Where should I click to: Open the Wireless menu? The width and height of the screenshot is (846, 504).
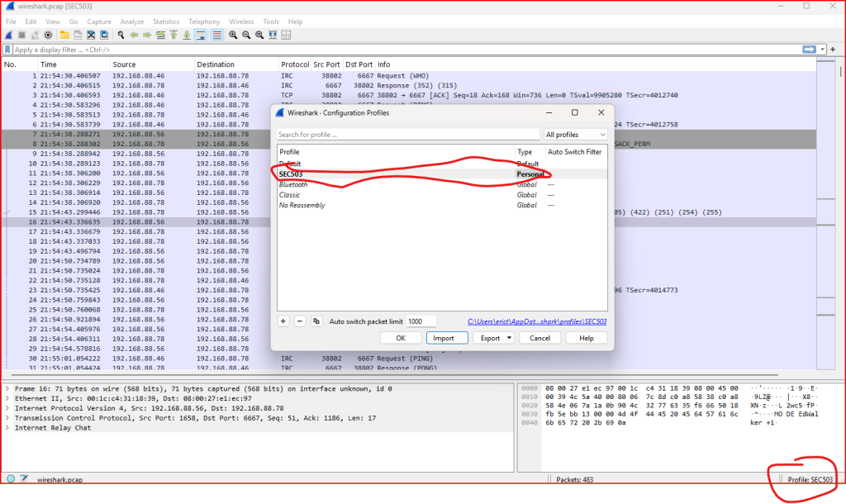pos(241,21)
